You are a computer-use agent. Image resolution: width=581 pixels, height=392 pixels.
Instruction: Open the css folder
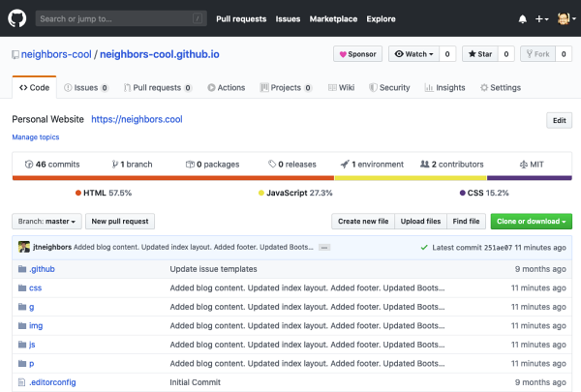tap(35, 287)
